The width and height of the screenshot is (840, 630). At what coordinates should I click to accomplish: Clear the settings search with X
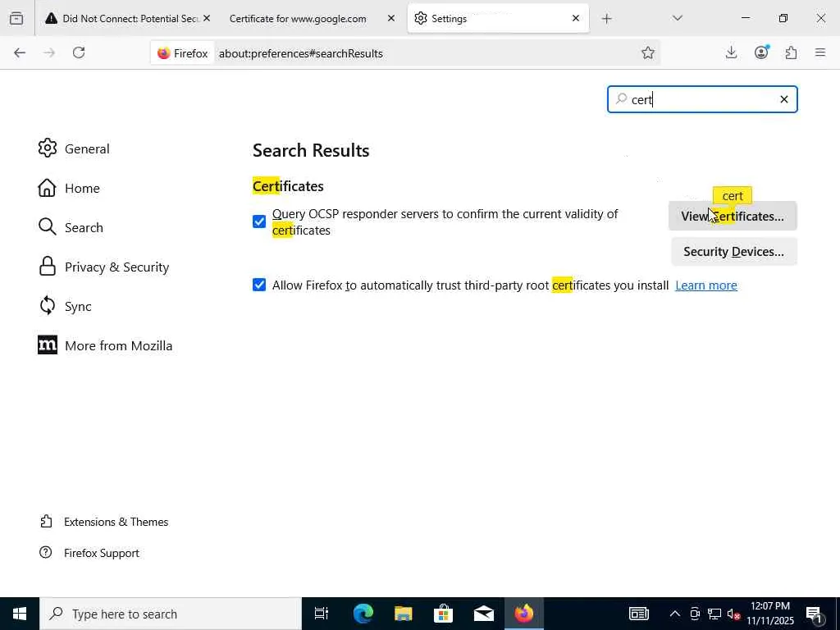[x=783, y=99]
